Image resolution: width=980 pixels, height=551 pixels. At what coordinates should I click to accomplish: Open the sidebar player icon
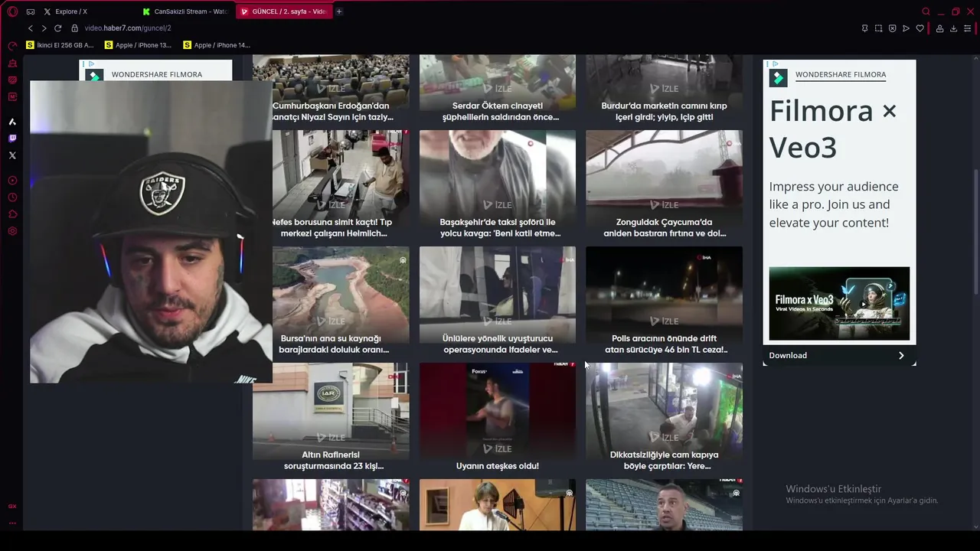pos(12,181)
